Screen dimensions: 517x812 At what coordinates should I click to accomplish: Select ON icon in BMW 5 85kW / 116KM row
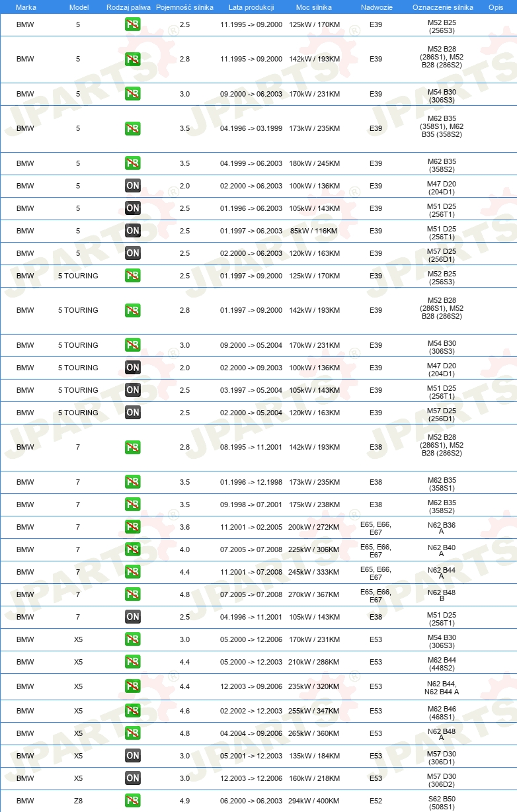click(133, 231)
